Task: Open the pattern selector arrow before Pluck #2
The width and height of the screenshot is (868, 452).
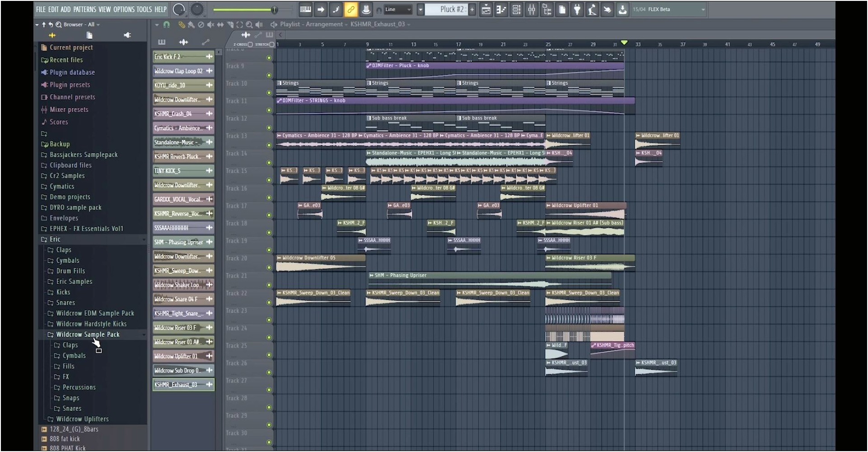Action: pyautogui.click(x=420, y=9)
